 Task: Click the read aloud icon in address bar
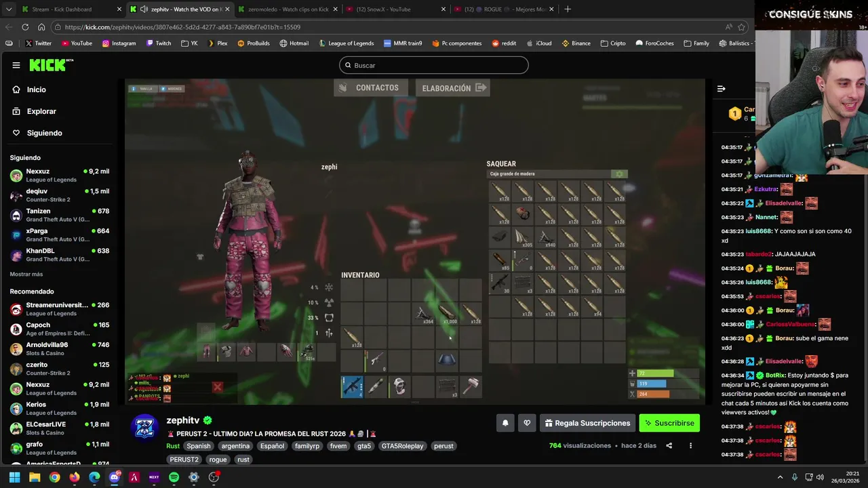tap(728, 27)
